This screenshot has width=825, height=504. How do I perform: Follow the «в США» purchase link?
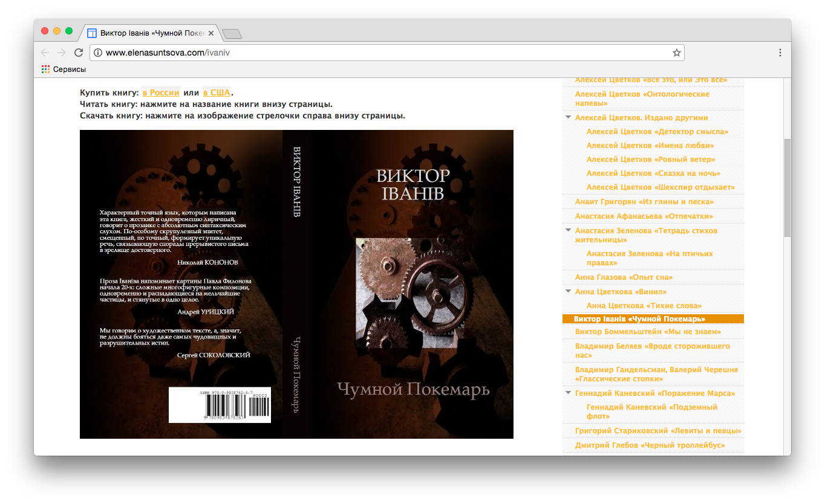point(217,92)
